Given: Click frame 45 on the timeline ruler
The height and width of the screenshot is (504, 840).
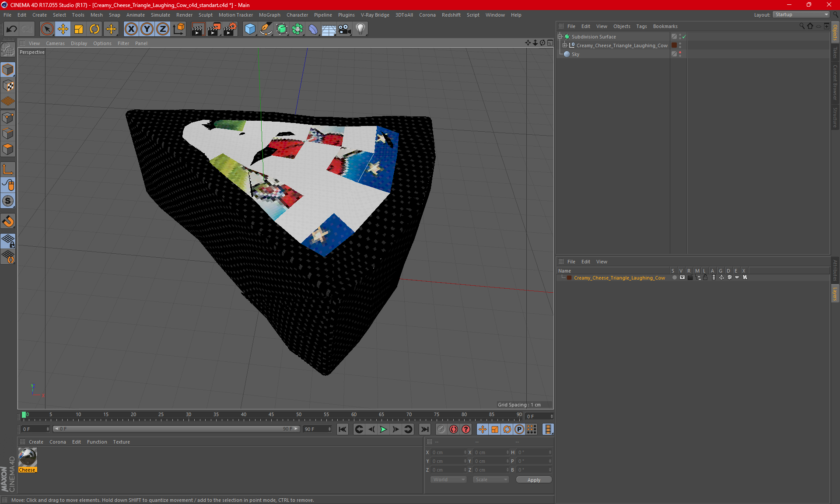Looking at the screenshot, I should 271,415.
